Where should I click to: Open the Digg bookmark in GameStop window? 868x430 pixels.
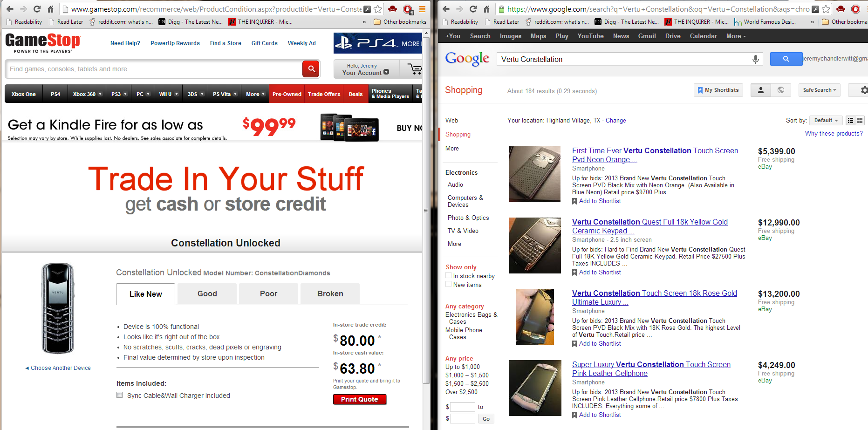191,21
